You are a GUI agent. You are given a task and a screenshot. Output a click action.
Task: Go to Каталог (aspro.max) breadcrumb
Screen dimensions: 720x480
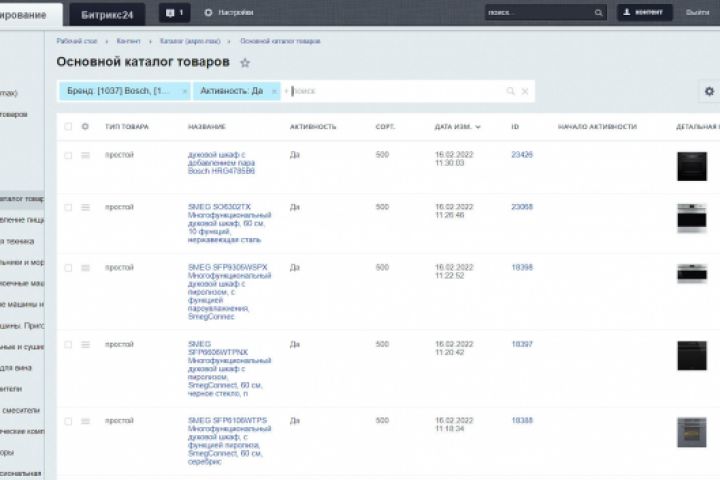click(x=190, y=41)
